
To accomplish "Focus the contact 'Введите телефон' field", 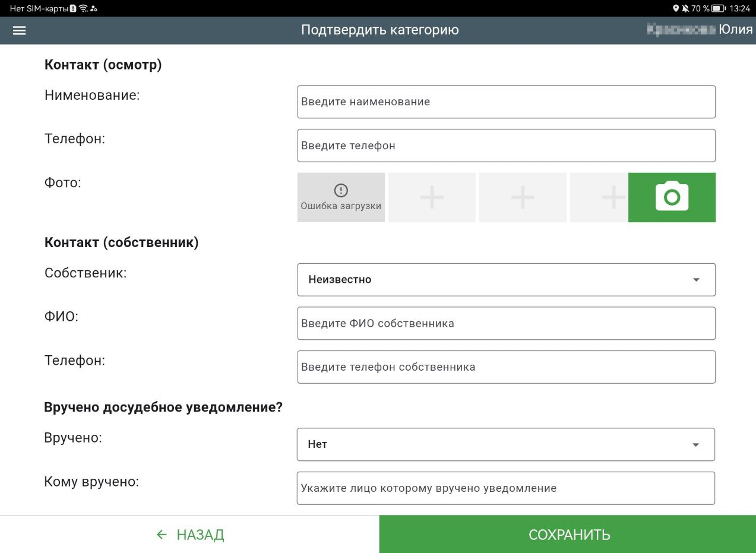I will tap(506, 146).
